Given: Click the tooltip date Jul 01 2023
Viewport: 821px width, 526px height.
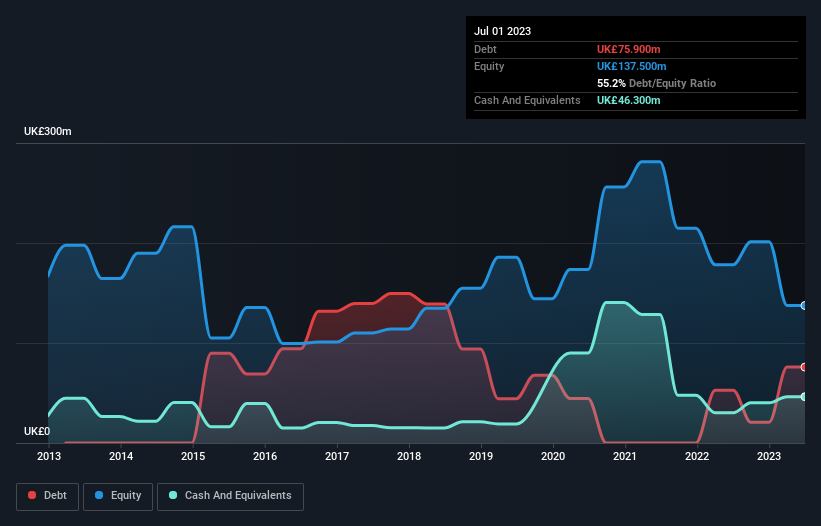Looking at the screenshot, I should click(502, 31).
